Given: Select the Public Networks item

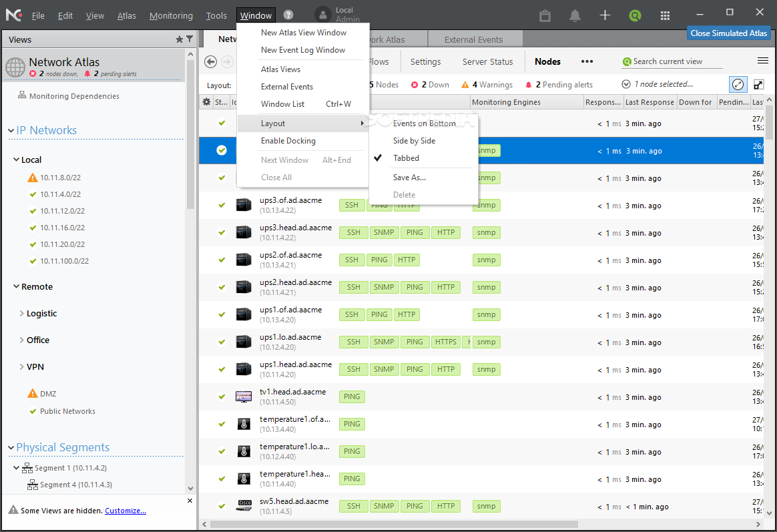Looking at the screenshot, I should [x=67, y=411].
